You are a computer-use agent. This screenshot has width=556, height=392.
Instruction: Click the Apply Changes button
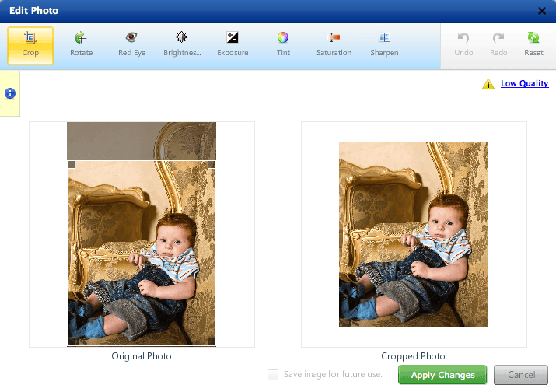click(442, 375)
